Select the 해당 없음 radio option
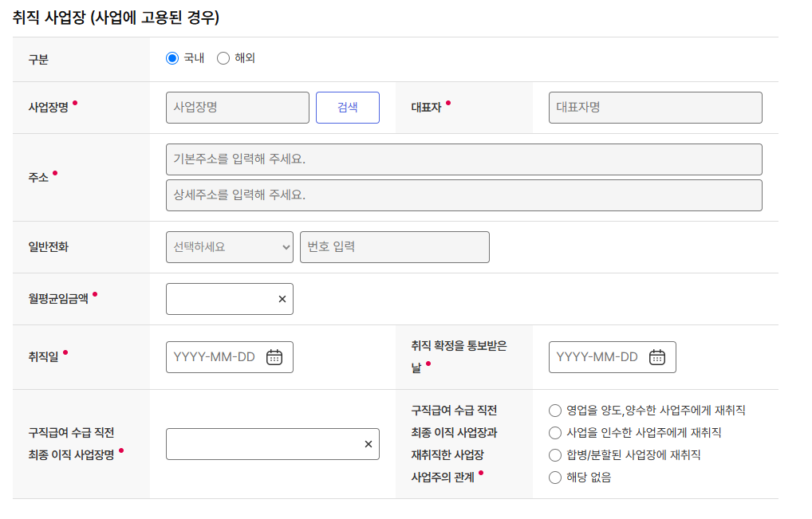The image size is (812, 519). [555, 478]
